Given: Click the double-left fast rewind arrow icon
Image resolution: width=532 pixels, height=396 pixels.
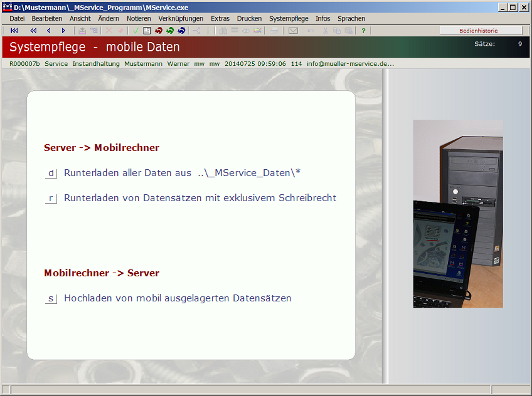Looking at the screenshot, I should (33, 30).
